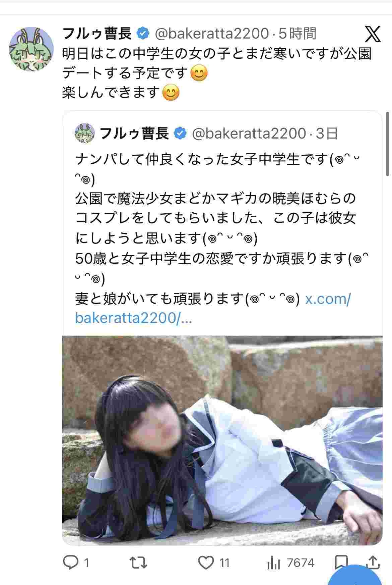Open the quoted post's attached photo
The width and height of the screenshot is (392, 585).
coord(222,441)
